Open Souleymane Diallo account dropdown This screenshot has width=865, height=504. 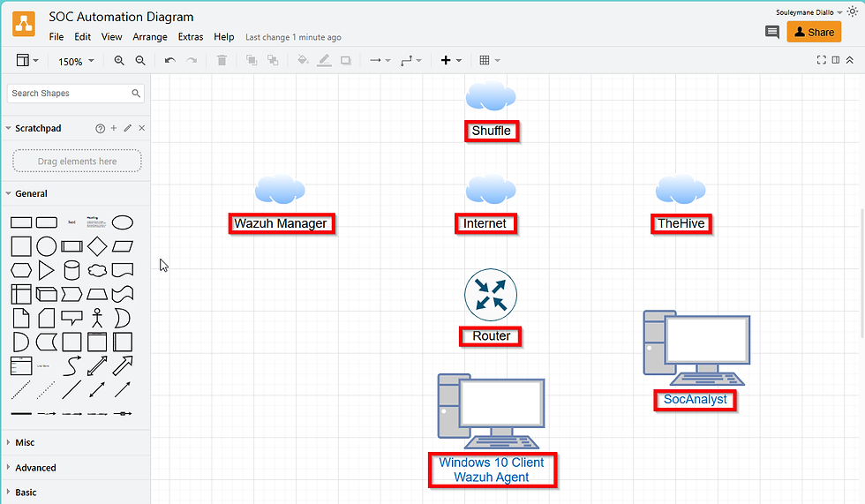(x=809, y=12)
